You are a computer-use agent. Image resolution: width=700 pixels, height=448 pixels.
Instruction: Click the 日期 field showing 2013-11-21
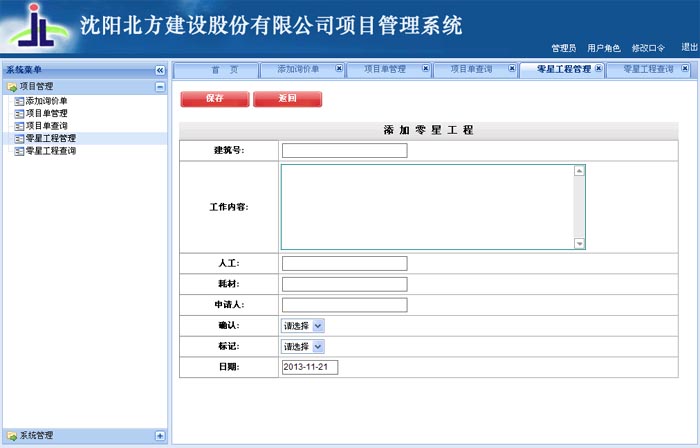point(310,367)
